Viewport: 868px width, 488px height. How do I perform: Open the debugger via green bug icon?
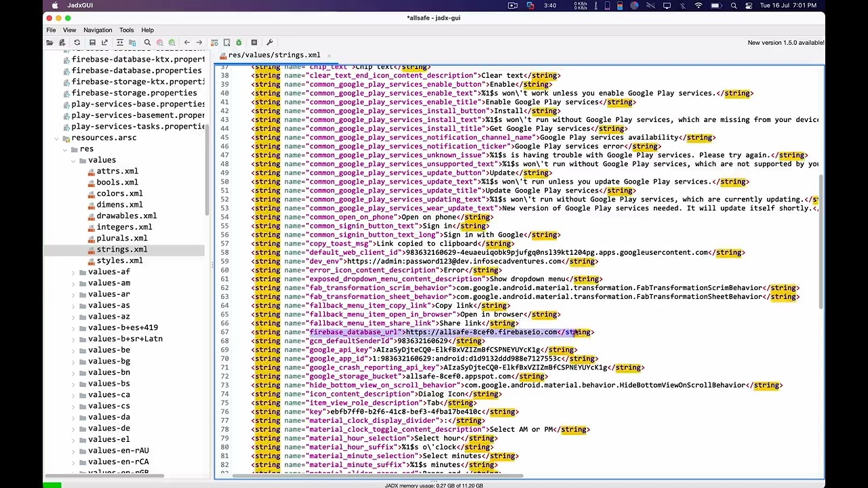point(239,43)
